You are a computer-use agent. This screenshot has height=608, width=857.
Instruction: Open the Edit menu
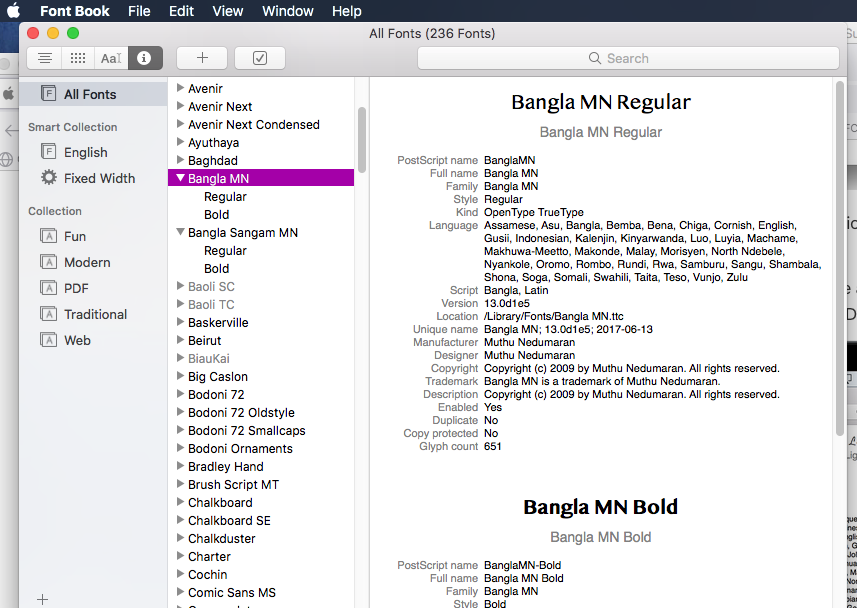181,11
